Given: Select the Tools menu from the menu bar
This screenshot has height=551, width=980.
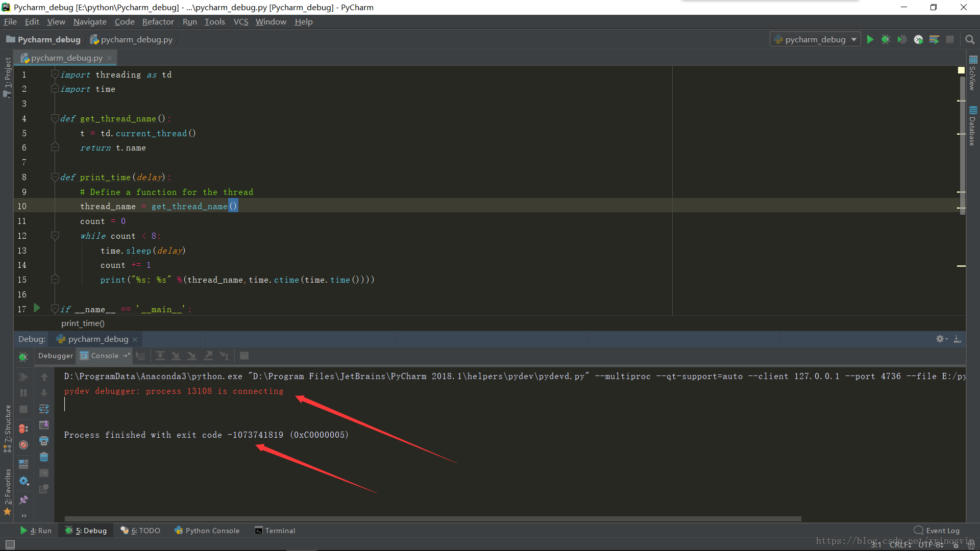Looking at the screenshot, I should pos(214,21).
